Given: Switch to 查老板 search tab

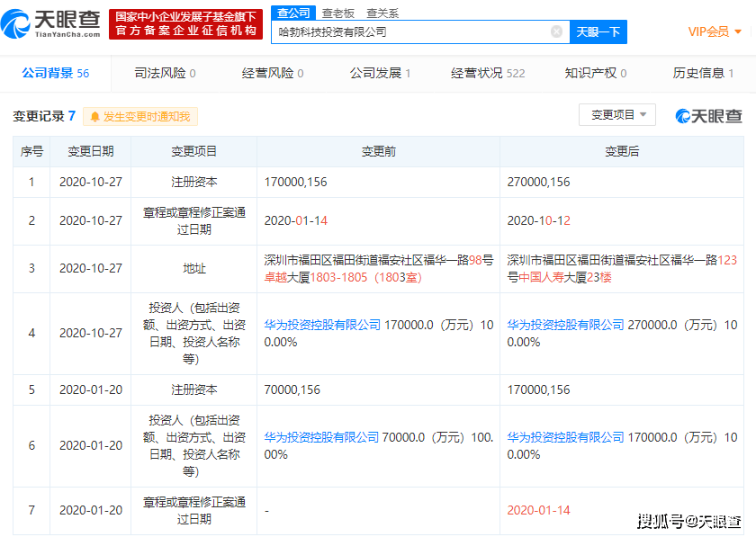Looking at the screenshot, I should pyautogui.click(x=338, y=13).
